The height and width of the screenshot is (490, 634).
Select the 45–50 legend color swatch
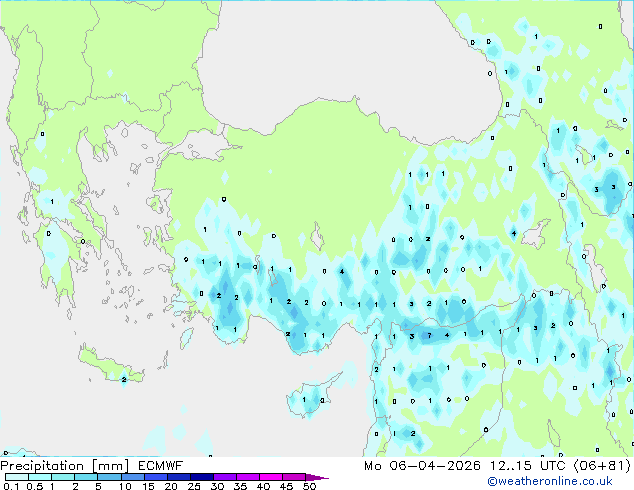coord(294,477)
